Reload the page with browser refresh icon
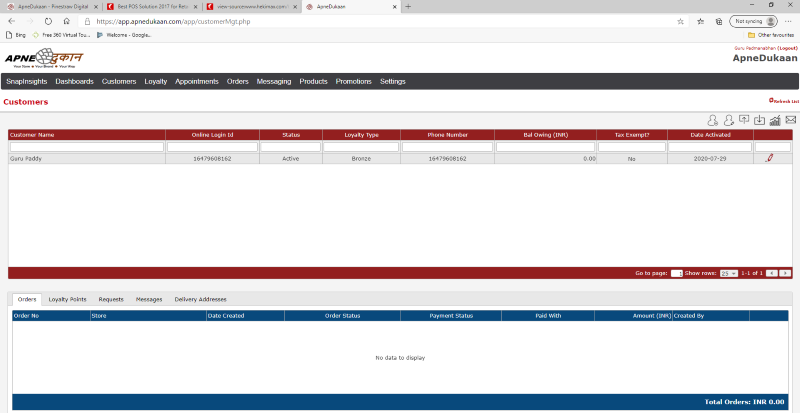This screenshot has height=413, width=800. [x=48, y=21]
